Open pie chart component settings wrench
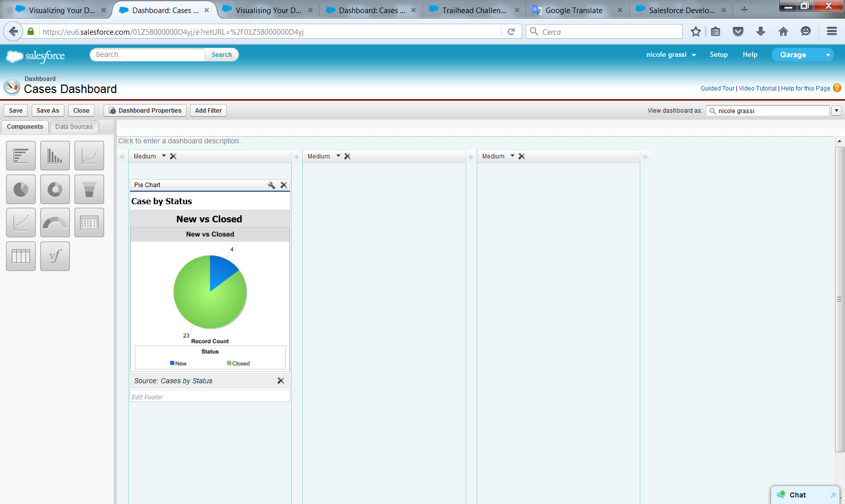Screen dimensions: 845x504 271,185
